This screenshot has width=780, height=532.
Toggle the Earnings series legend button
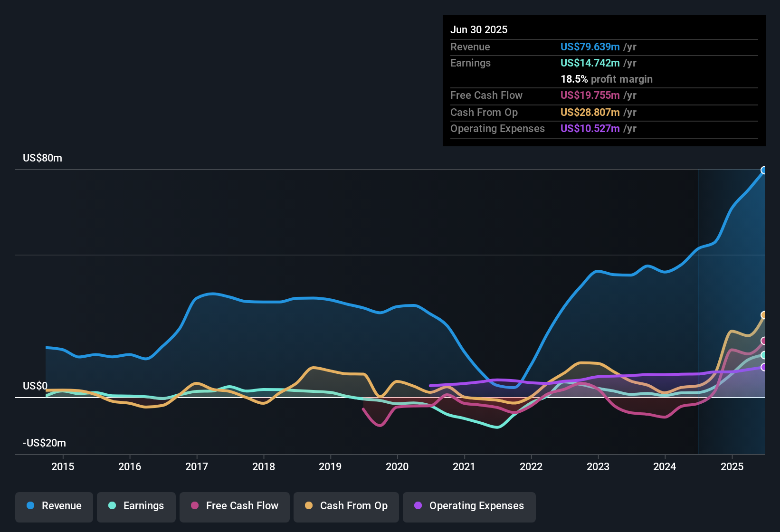(x=136, y=506)
